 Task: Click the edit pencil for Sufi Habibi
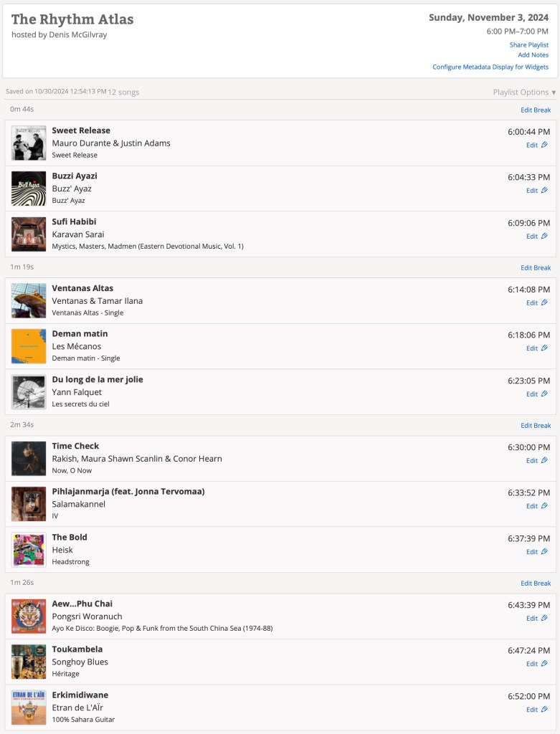(544, 236)
